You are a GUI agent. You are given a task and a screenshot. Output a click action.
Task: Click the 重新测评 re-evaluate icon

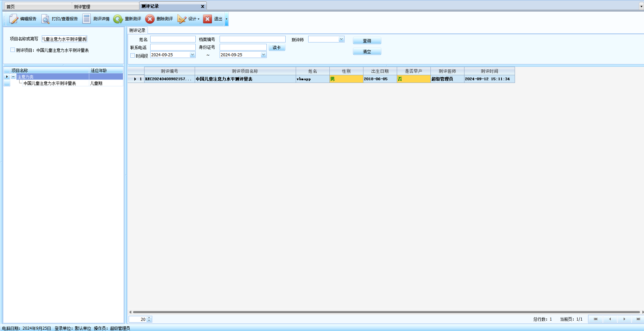[x=118, y=19]
